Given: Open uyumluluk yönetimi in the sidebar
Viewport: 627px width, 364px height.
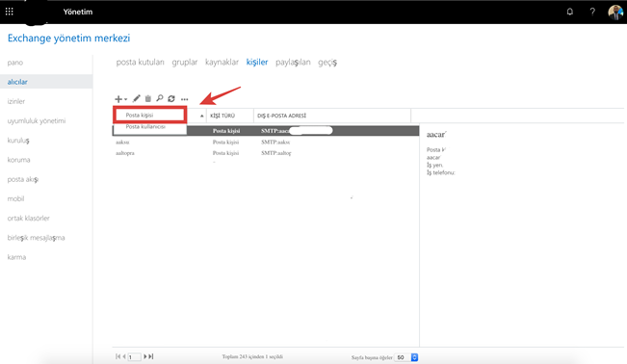Looking at the screenshot, I should [37, 120].
